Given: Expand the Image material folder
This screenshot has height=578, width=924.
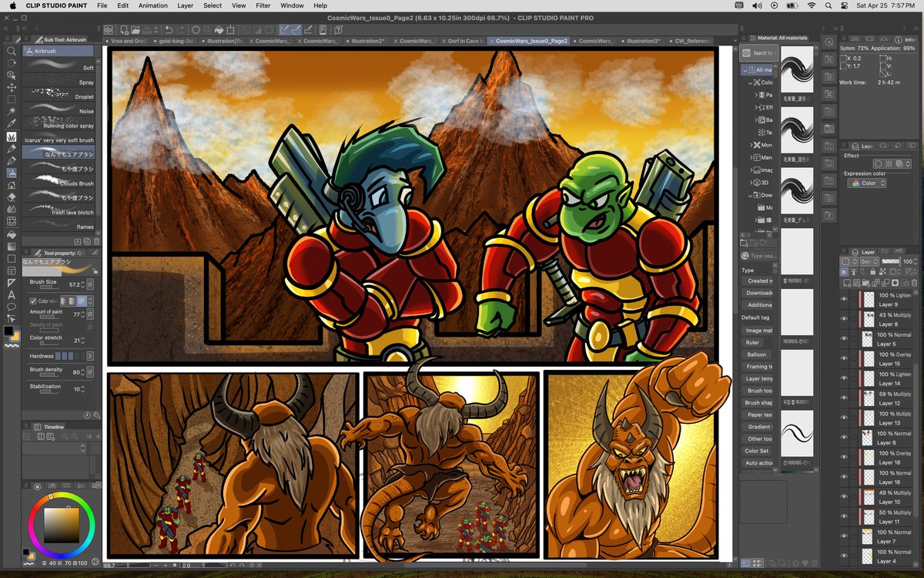Looking at the screenshot, I should click(753, 170).
